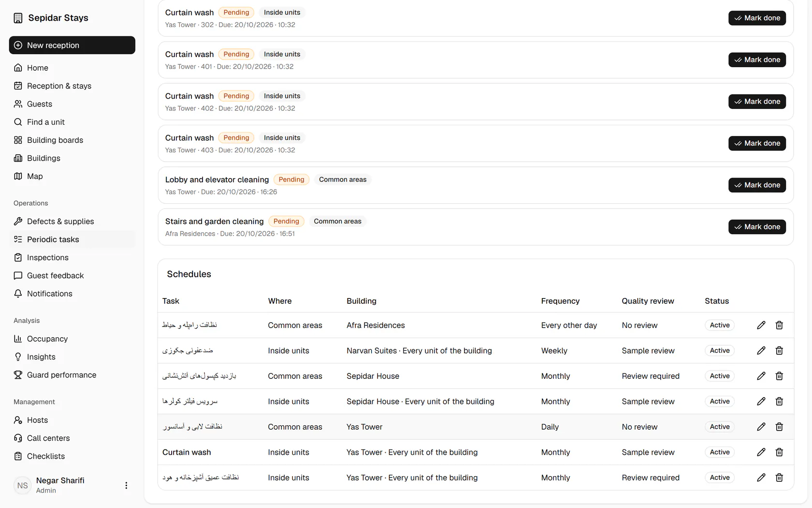Edit the Sepidar House Inside units schedule
This screenshot has height=508, width=812.
pyautogui.click(x=761, y=401)
